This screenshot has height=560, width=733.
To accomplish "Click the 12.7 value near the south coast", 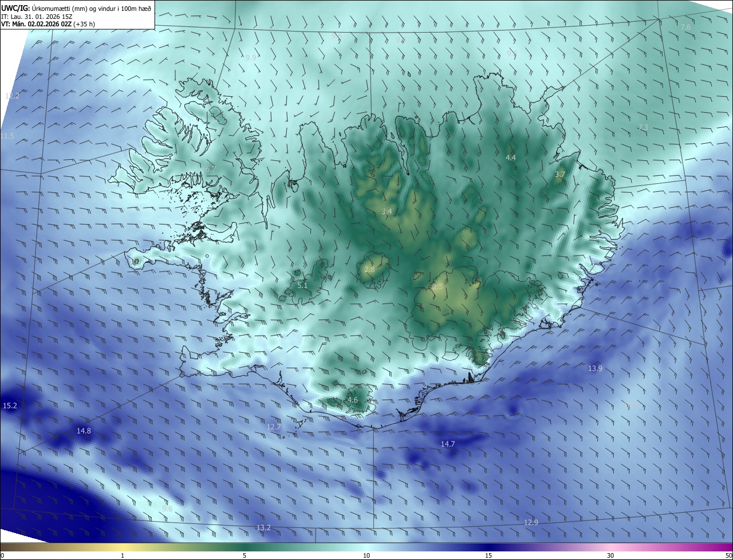I will (274, 427).
